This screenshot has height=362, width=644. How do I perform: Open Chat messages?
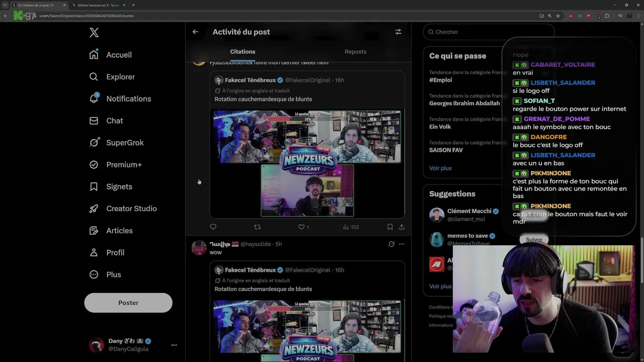pos(106,121)
